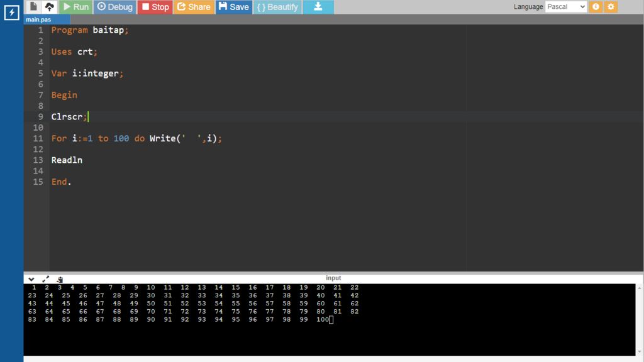Expand the console to fullscreen with the arrows icon
Screen dimensions: 644x362
click(45, 279)
